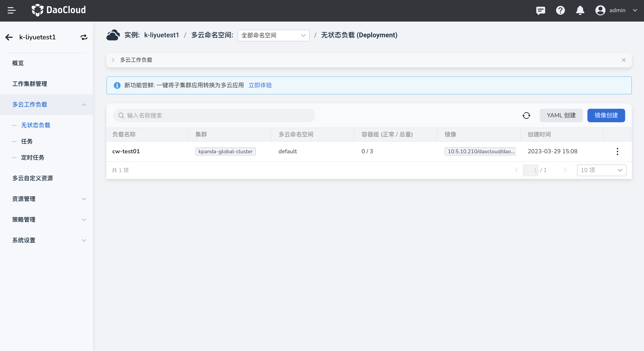Click the 10.5.10.210/daocloud image tag
The width and height of the screenshot is (644, 351).
pyautogui.click(x=480, y=151)
